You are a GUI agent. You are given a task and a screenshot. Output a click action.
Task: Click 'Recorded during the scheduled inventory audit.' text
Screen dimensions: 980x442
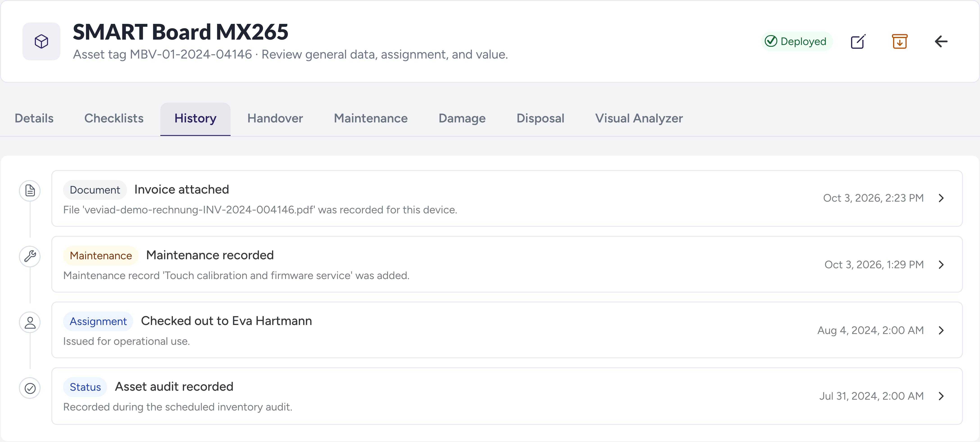178,407
